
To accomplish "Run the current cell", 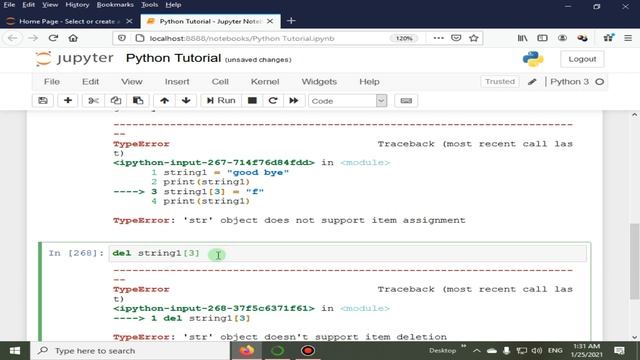I will [x=221, y=100].
